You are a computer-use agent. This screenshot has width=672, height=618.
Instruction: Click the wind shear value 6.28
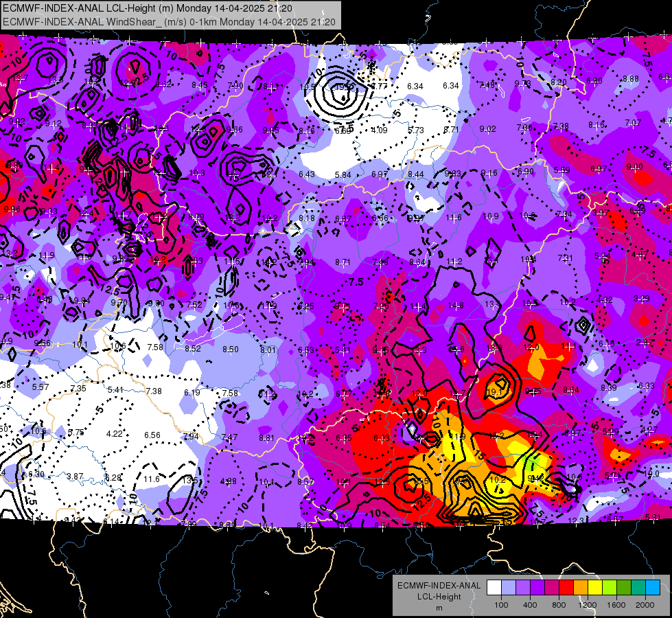[x=113, y=478]
